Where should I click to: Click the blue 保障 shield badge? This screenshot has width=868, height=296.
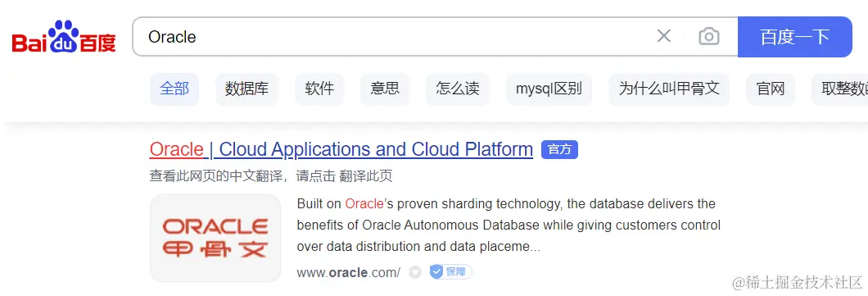pos(450,271)
